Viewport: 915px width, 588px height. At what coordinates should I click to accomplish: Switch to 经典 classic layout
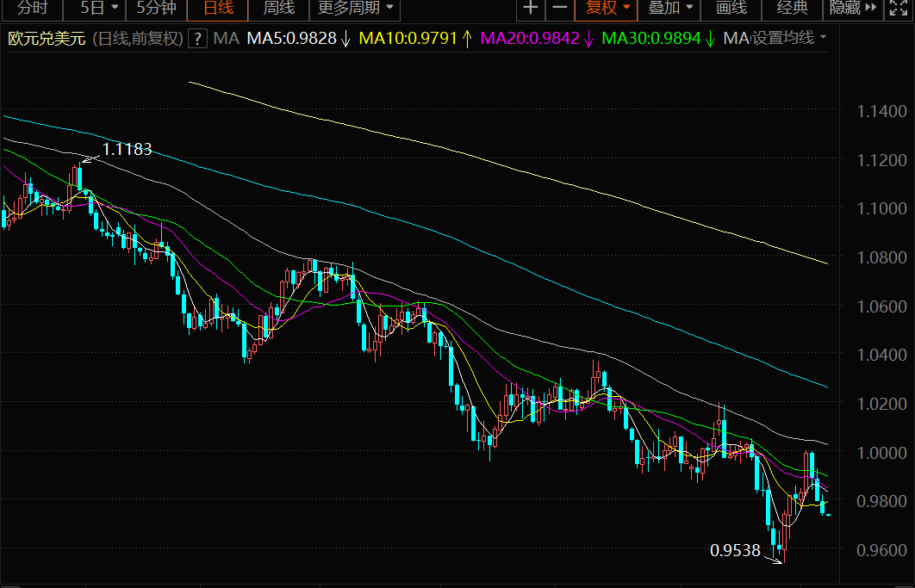(x=793, y=8)
